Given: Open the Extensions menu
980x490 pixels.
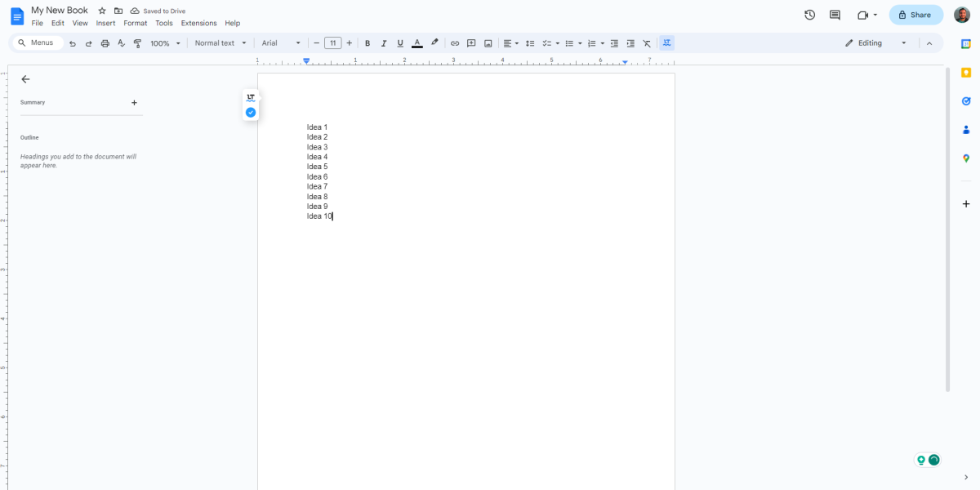Looking at the screenshot, I should (x=198, y=23).
